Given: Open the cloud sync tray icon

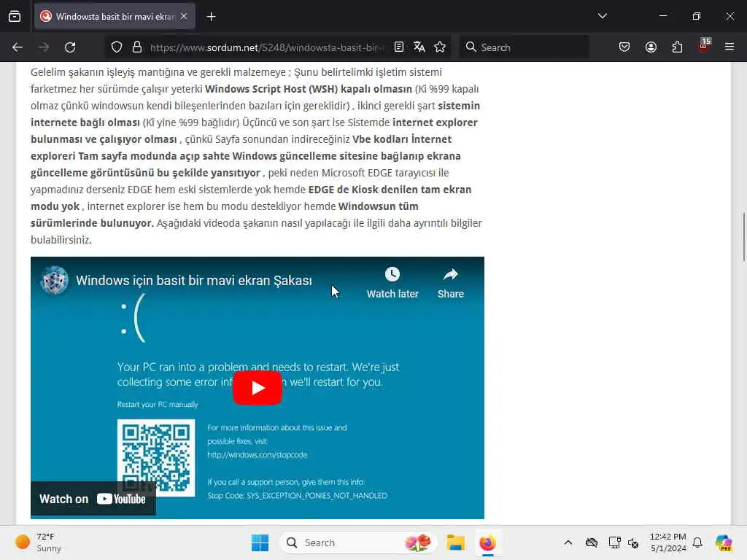Looking at the screenshot, I should pyautogui.click(x=591, y=542).
